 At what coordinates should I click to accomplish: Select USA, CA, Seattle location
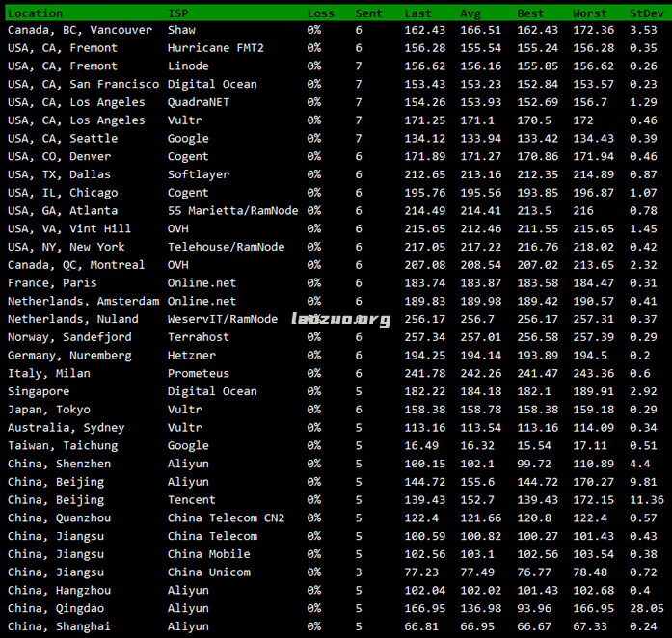pyautogui.click(x=63, y=139)
